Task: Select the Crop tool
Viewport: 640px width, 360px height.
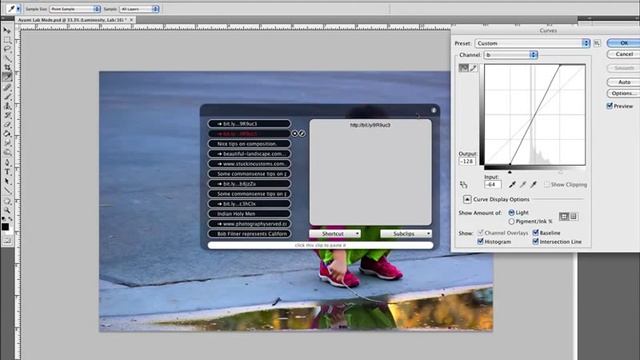Action: [x=7, y=67]
